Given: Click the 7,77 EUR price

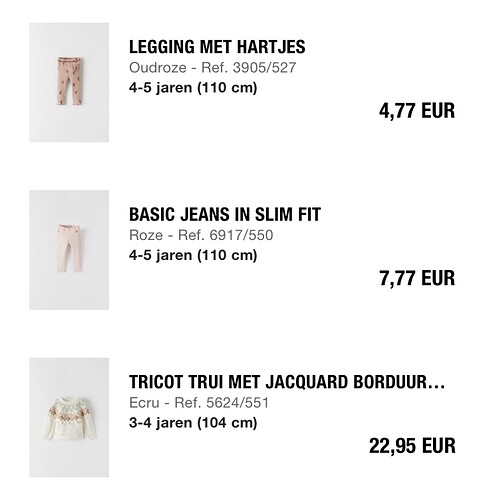Looking at the screenshot, I should click(417, 279).
